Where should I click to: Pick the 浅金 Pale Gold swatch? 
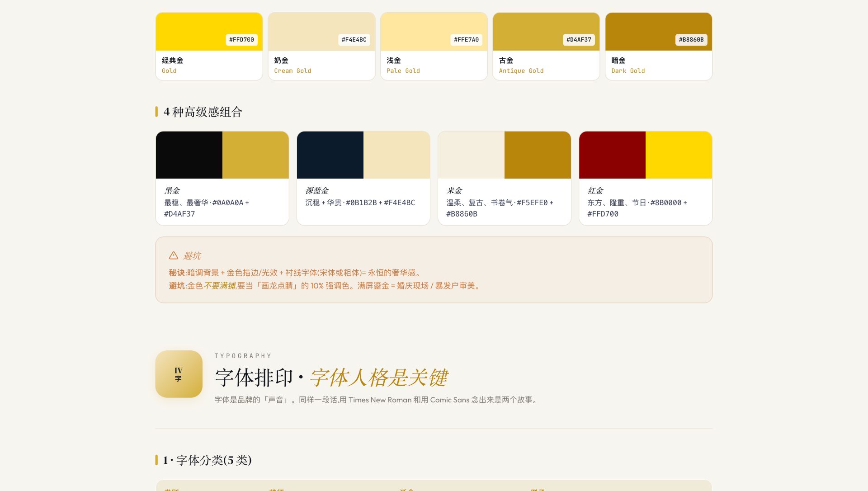[x=434, y=47]
